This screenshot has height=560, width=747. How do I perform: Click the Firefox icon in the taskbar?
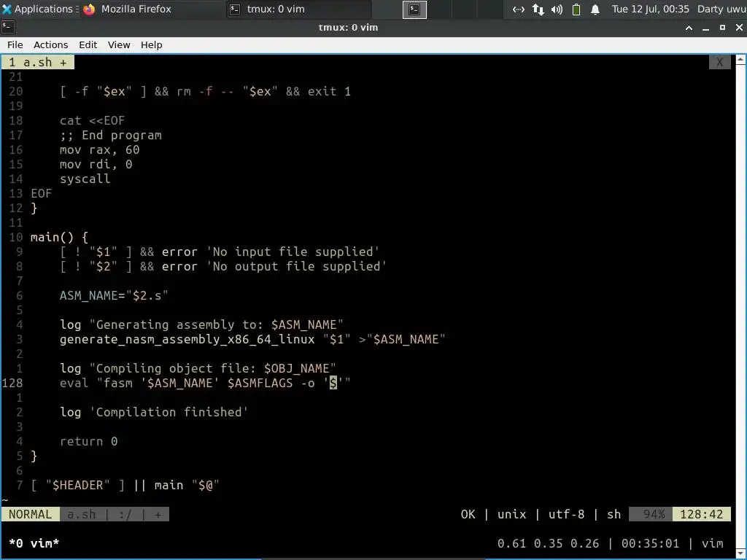[x=89, y=9]
